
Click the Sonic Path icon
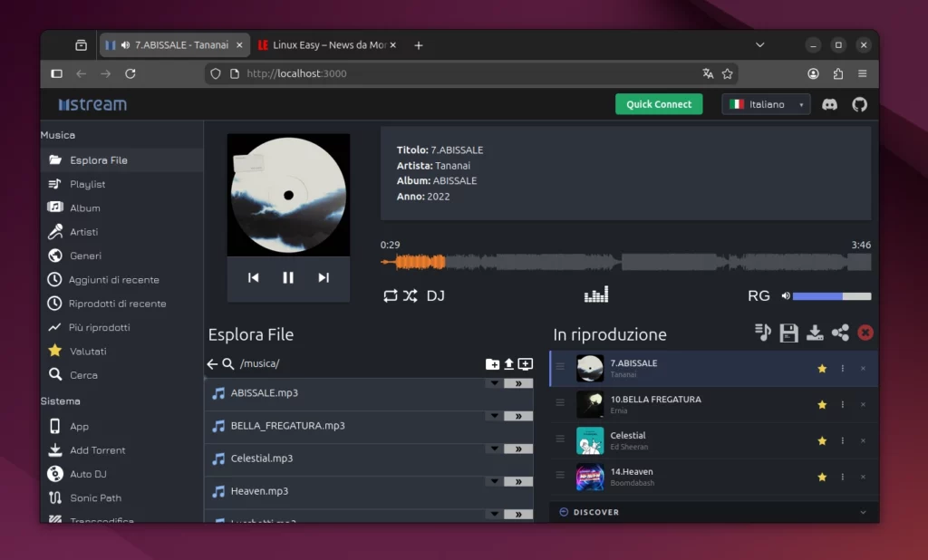pos(55,497)
